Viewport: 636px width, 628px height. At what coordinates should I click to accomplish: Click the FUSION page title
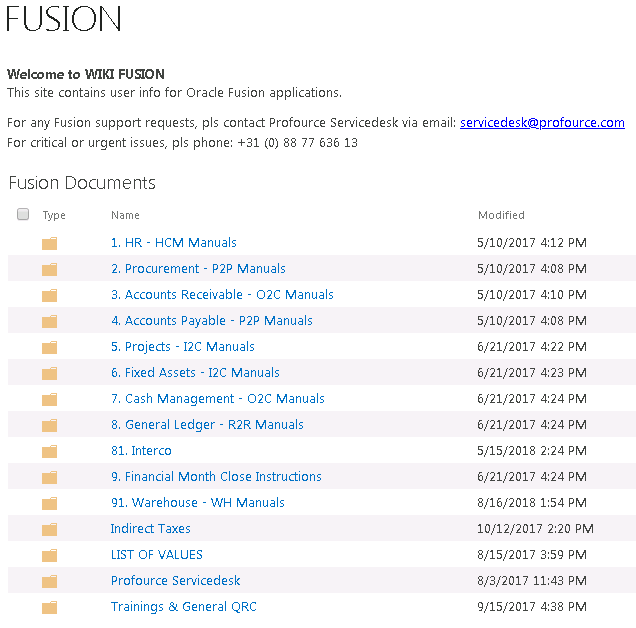(64, 19)
